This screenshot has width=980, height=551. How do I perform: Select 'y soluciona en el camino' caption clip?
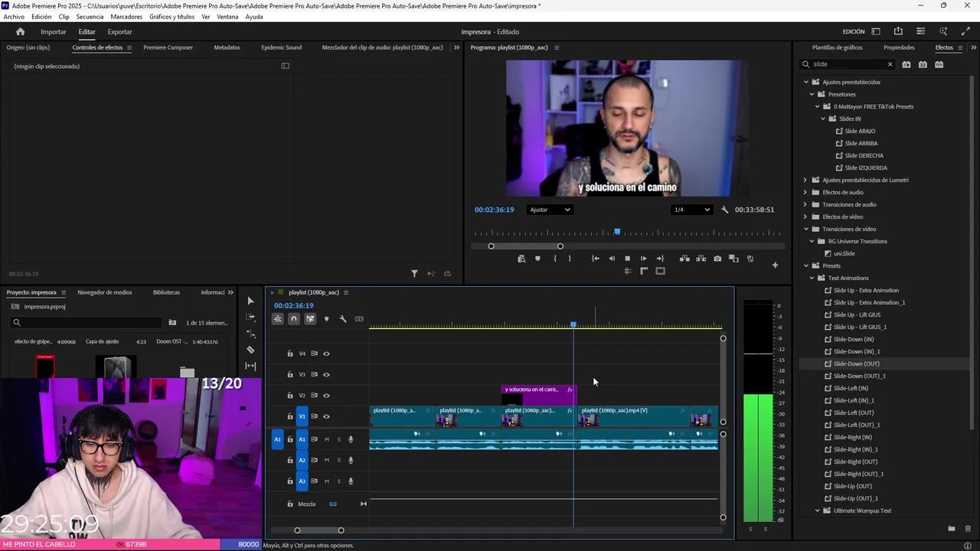(538, 395)
